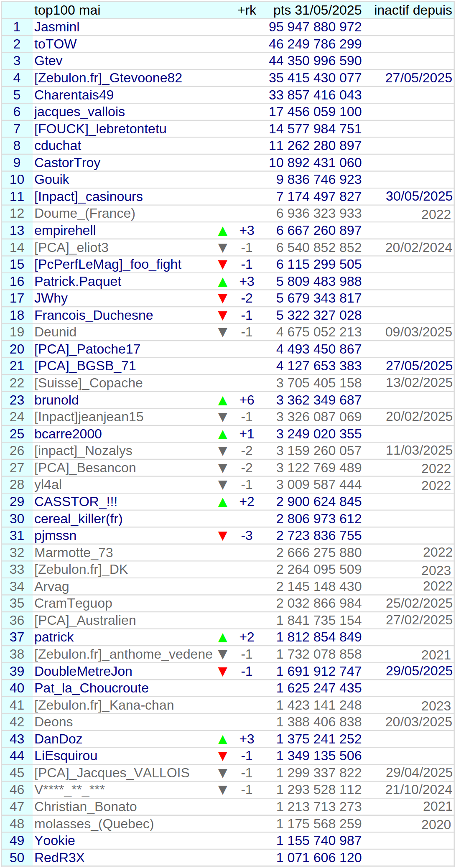The height and width of the screenshot is (868, 456).
Task: Click the grey down arrow beside yl4al
Action: pyautogui.click(x=223, y=485)
